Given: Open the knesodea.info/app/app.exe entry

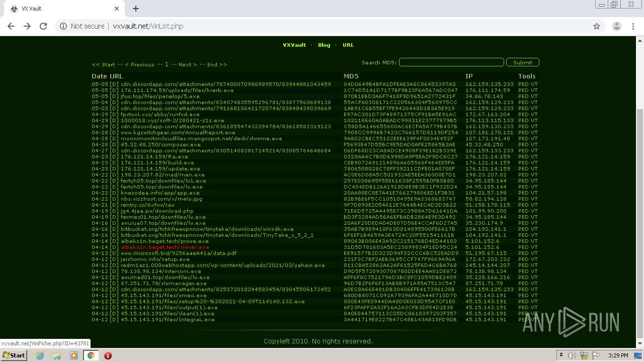Looking at the screenshot, I should (160, 193).
